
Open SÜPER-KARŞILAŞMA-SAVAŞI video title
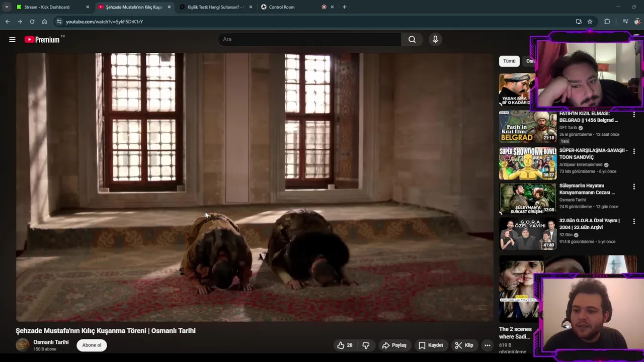click(593, 153)
